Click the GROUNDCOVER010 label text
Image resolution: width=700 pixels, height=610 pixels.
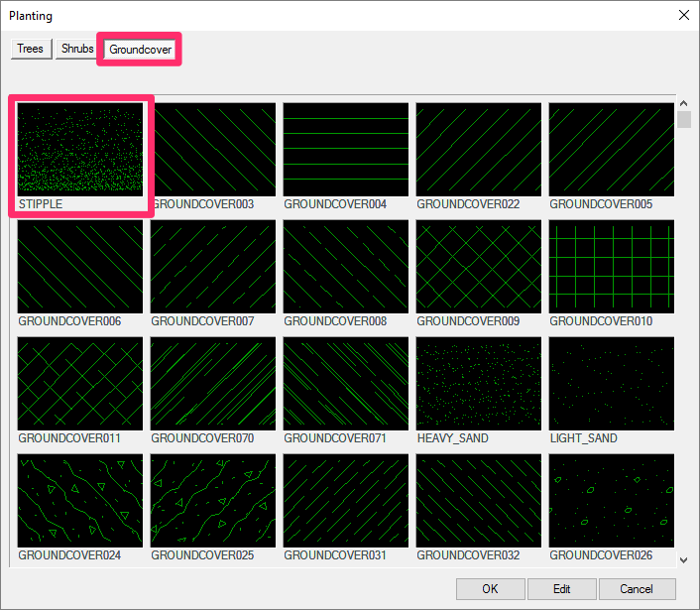click(x=601, y=321)
